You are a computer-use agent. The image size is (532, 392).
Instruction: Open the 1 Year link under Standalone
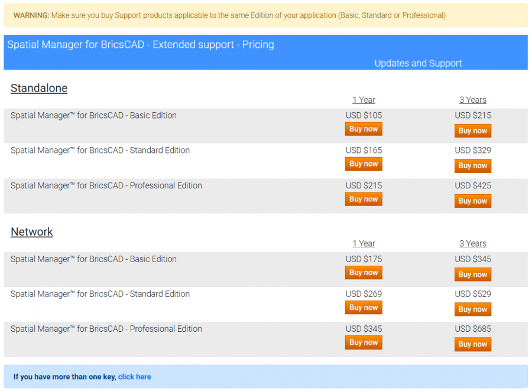364,100
